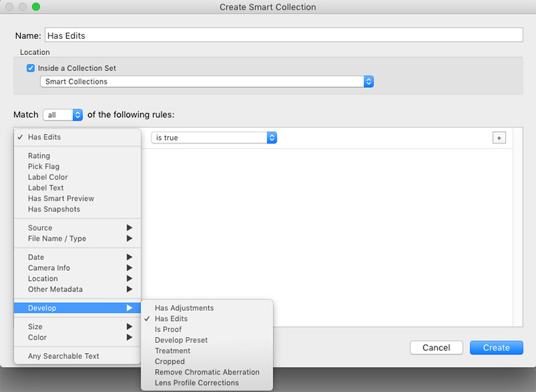Image resolution: width=536 pixels, height=392 pixels.
Task: Uncheck Inside a Collection Set checkbox
Action: coord(31,68)
